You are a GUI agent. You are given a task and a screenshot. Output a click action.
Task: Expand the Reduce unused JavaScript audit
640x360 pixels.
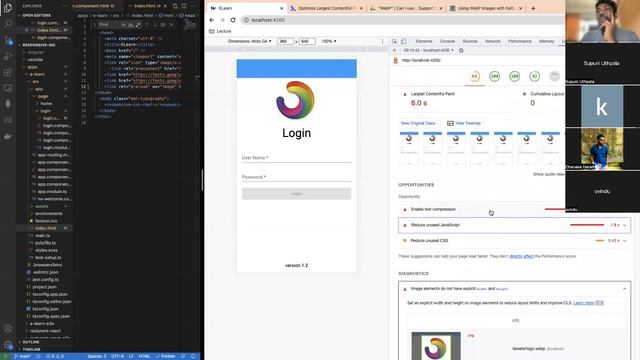tap(514, 225)
